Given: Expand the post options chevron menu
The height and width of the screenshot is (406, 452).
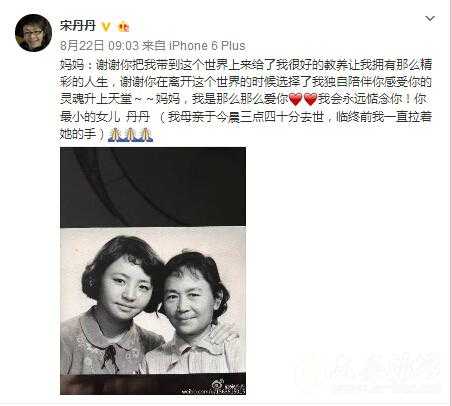Looking at the screenshot, I should pyautogui.click(x=430, y=18).
